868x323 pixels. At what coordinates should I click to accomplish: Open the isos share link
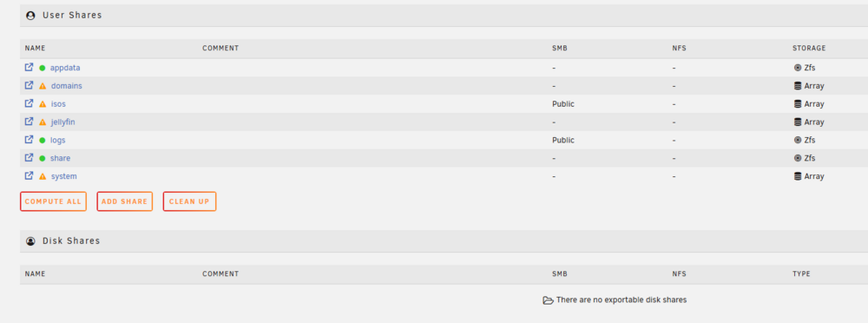[58, 103]
